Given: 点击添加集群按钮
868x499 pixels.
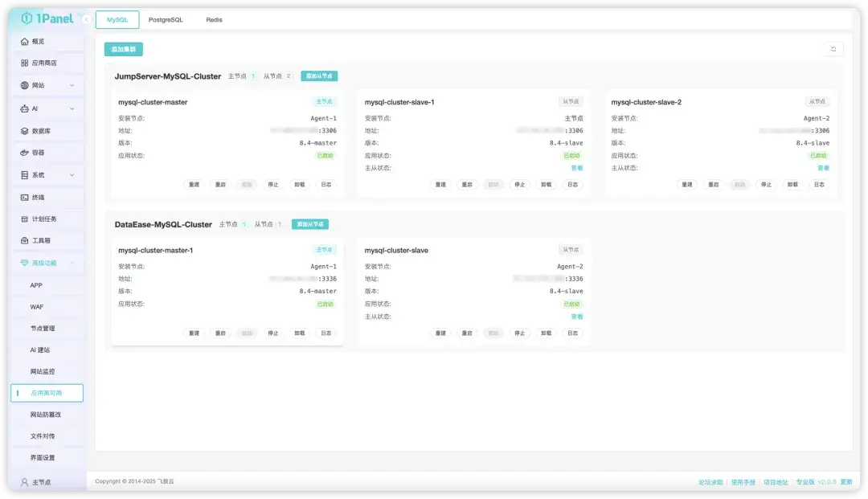Looking at the screenshot, I should coord(121,48).
